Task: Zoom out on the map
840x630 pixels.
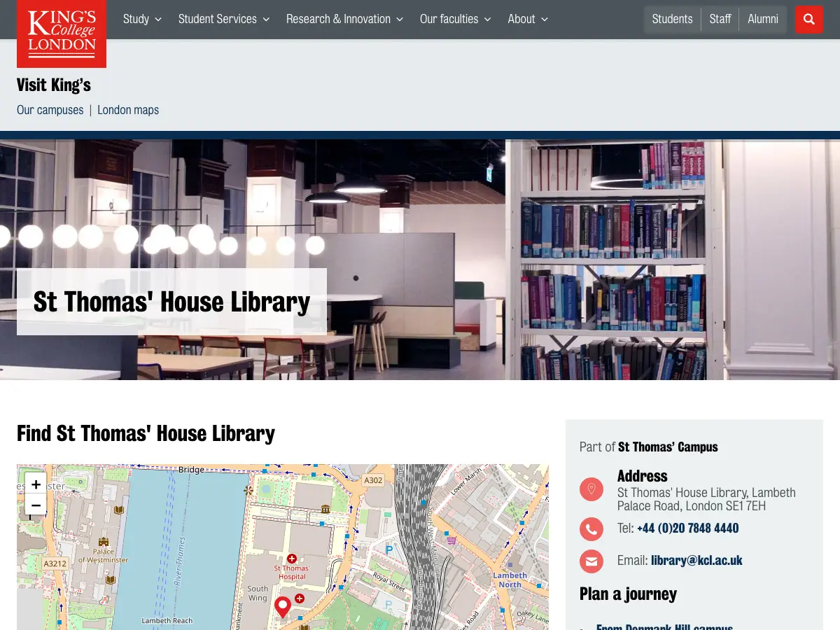Action: [36, 505]
